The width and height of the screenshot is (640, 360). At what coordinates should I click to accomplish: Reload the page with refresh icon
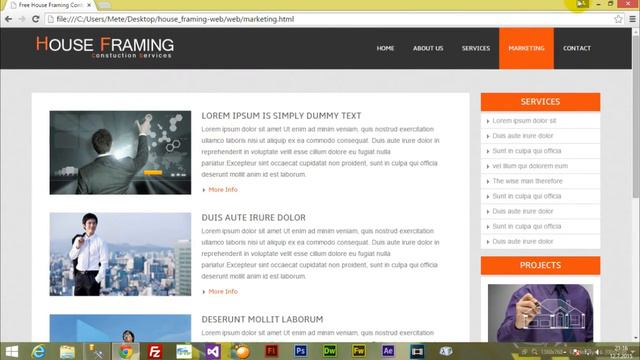pos(36,19)
